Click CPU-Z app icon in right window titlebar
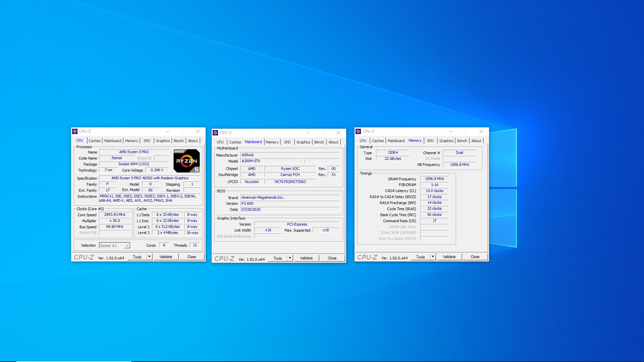Viewport: 644px width, 362px height. coord(358,131)
